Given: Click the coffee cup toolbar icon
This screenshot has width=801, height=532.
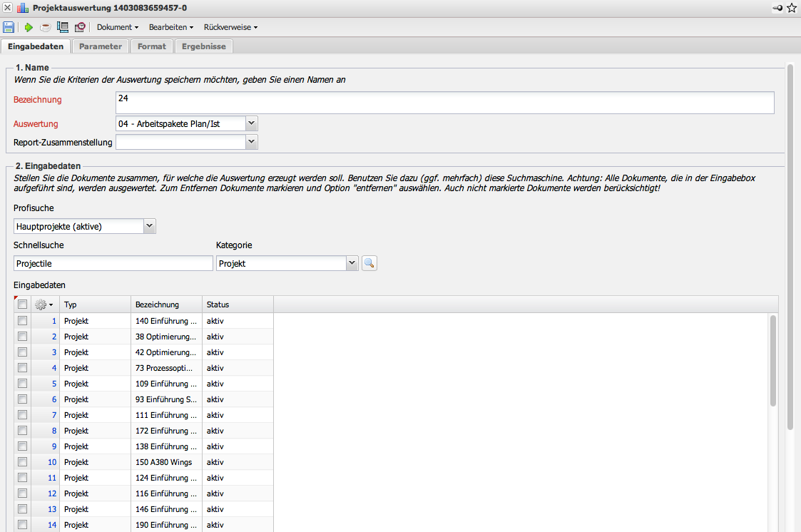Looking at the screenshot, I should click(x=45, y=27).
